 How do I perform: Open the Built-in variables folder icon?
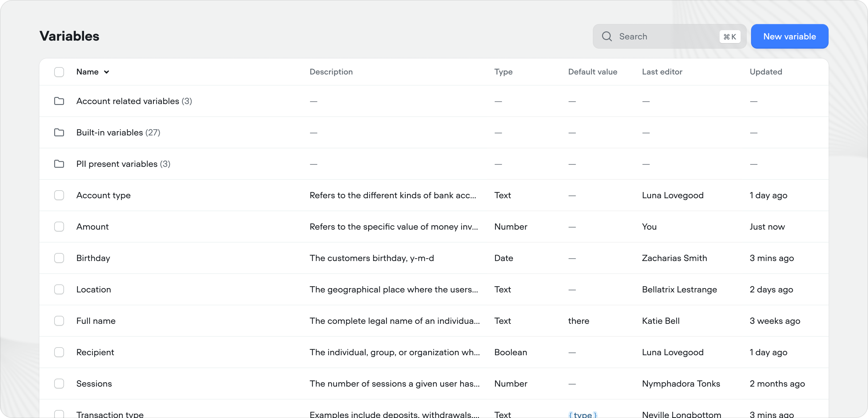pyautogui.click(x=59, y=132)
